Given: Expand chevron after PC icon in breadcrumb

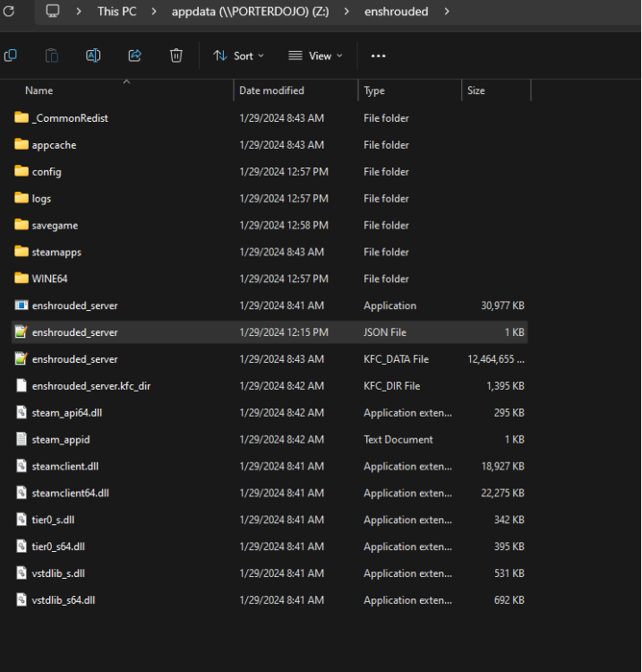Looking at the screenshot, I should pyautogui.click(x=79, y=11).
